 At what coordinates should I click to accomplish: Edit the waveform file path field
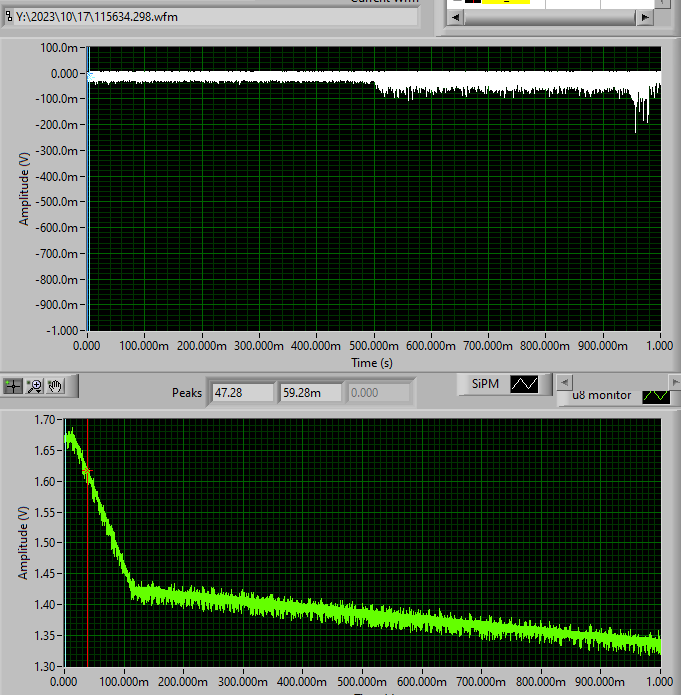coord(215,17)
